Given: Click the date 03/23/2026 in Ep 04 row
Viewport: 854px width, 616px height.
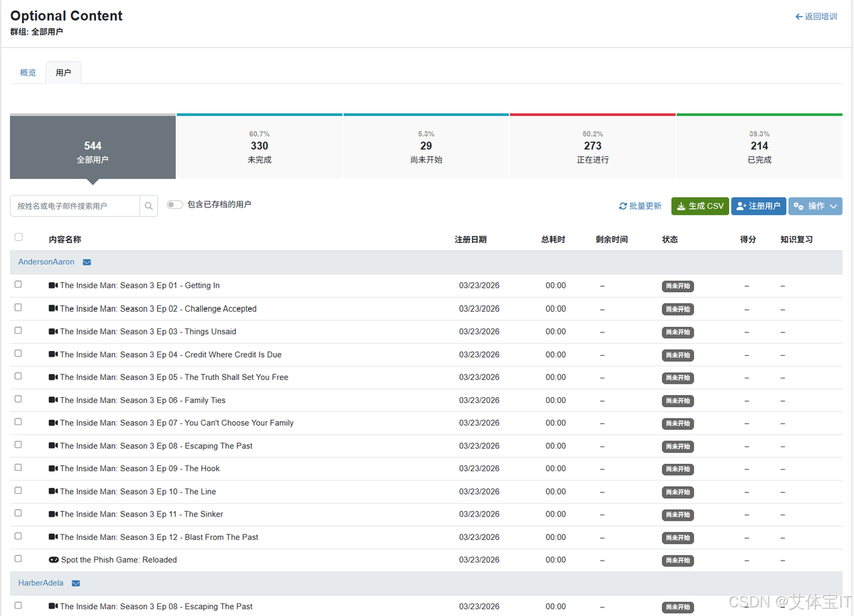Looking at the screenshot, I should [479, 354].
